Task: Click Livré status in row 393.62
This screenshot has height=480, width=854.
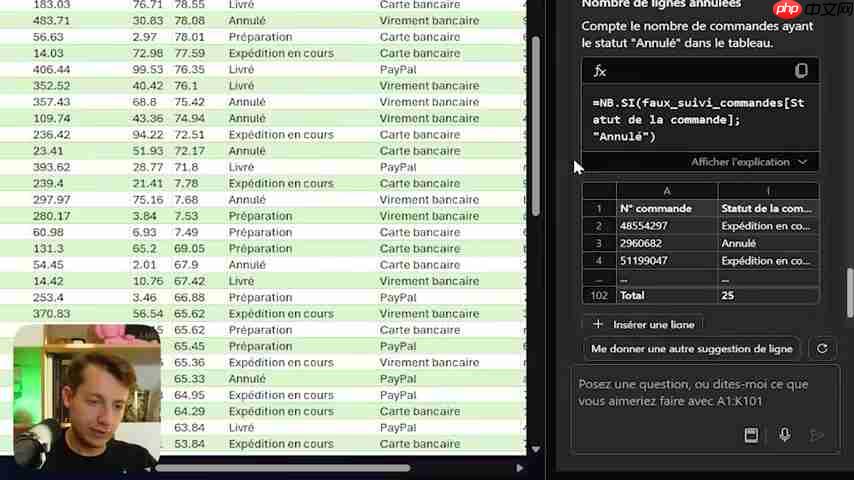Action: point(241,167)
